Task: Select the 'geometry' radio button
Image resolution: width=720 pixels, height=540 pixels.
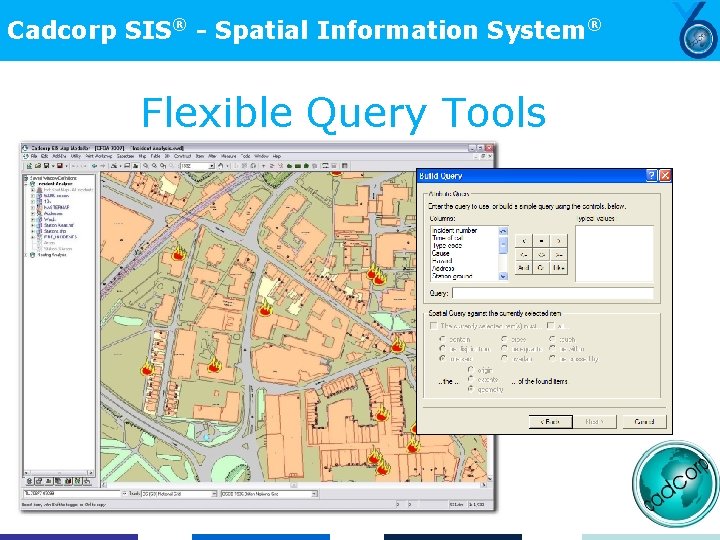Action: tap(471, 389)
